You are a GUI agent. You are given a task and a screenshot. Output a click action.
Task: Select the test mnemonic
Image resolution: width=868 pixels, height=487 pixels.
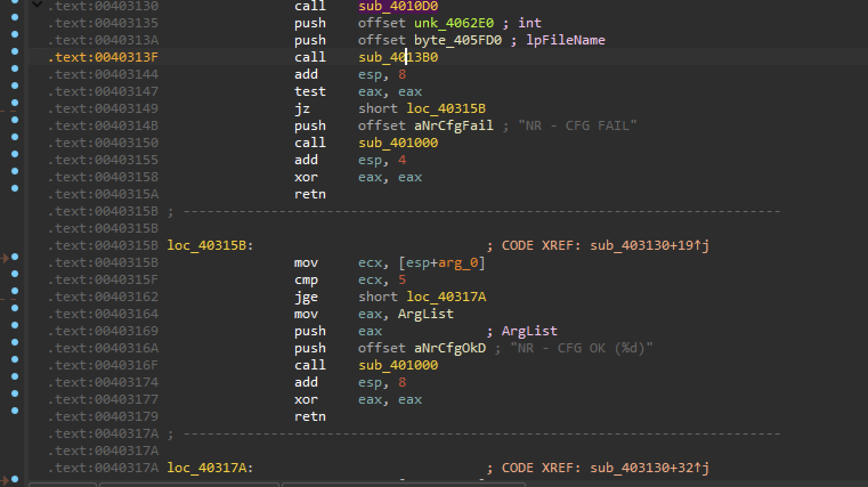(x=310, y=91)
